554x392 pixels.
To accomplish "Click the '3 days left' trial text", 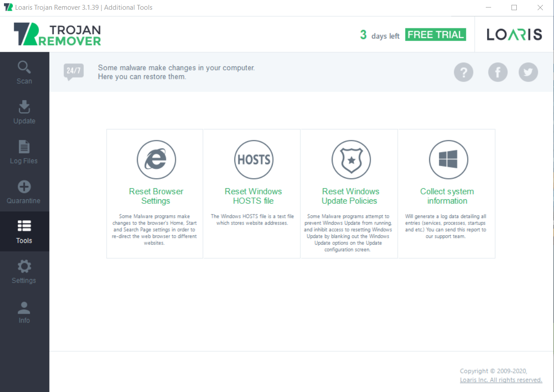I will click(x=380, y=35).
